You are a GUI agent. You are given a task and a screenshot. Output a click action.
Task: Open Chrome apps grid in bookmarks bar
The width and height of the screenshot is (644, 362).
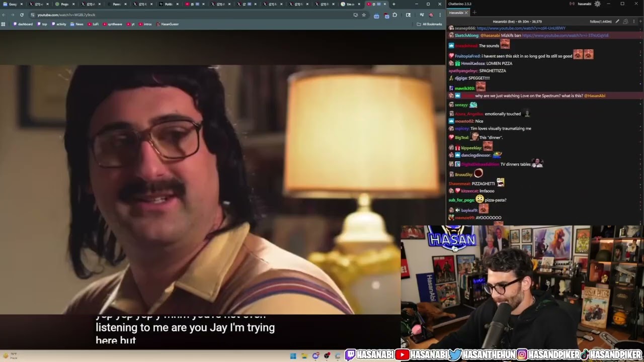coord(4,24)
